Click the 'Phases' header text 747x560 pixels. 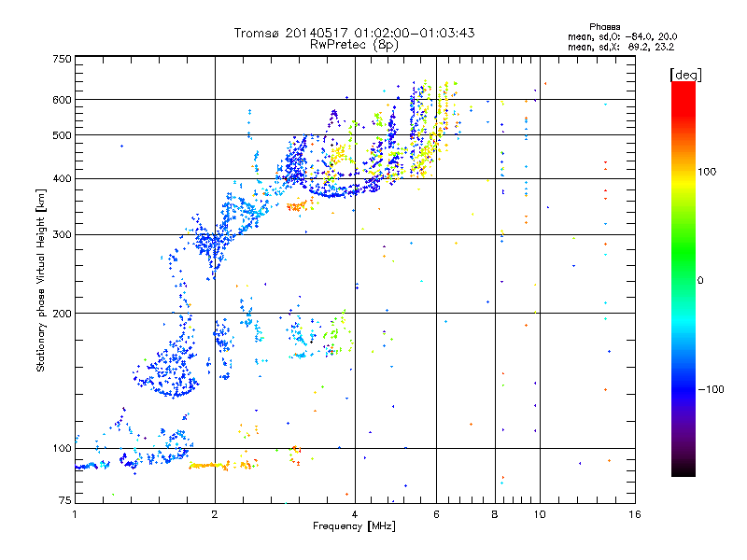[x=604, y=27]
